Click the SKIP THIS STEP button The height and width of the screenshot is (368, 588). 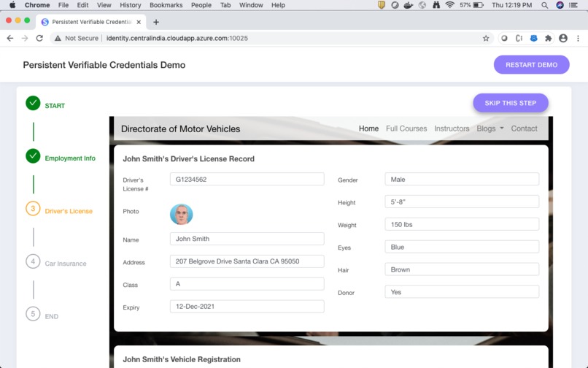[511, 103]
